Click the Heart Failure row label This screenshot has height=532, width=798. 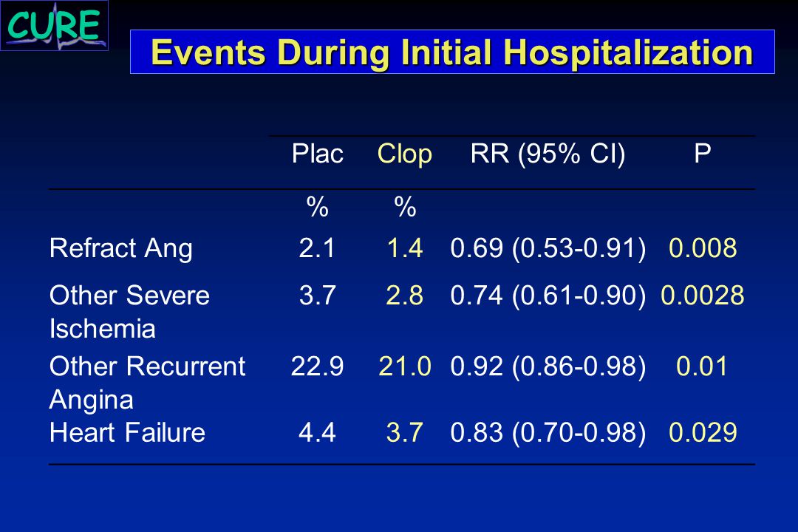pyautogui.click(x=127, y=433)
